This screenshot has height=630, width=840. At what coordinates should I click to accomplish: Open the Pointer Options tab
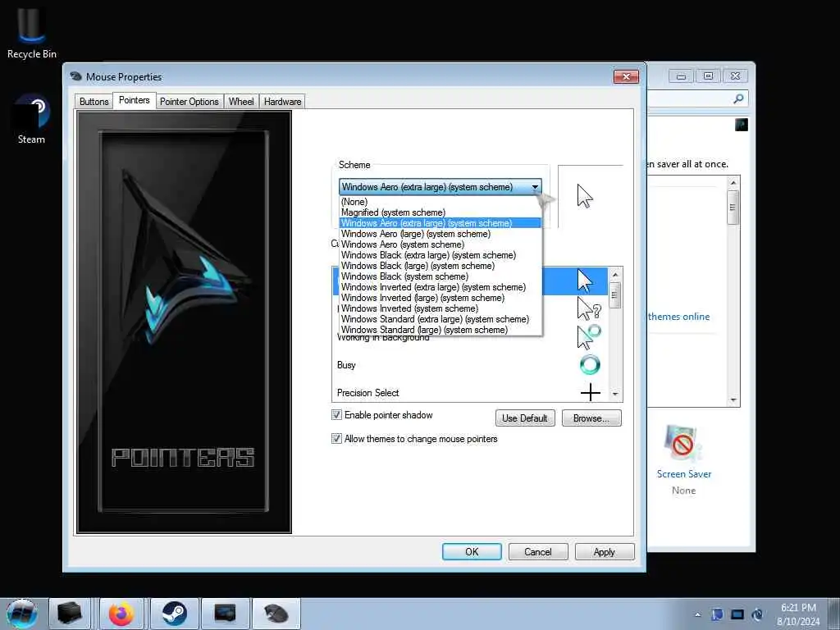point(189,101)
